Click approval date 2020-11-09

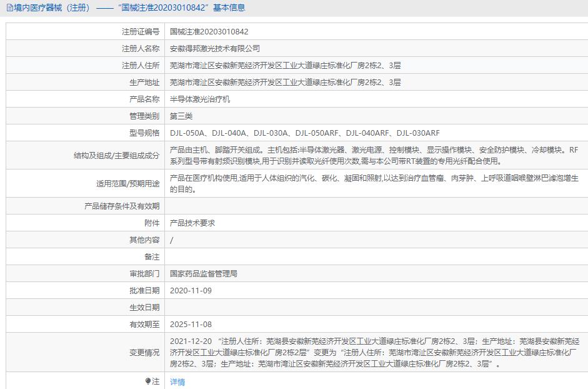click(x=191, y=291)
